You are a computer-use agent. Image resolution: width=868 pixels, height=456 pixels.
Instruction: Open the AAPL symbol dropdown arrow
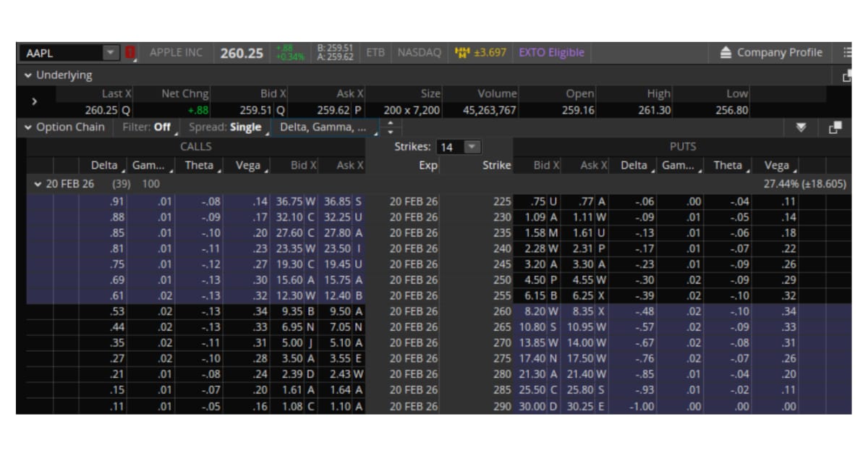[110, 53]
